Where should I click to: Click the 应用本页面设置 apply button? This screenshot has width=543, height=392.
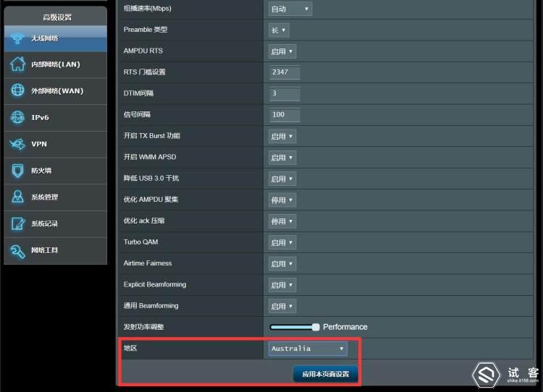(x=326, y=374)
